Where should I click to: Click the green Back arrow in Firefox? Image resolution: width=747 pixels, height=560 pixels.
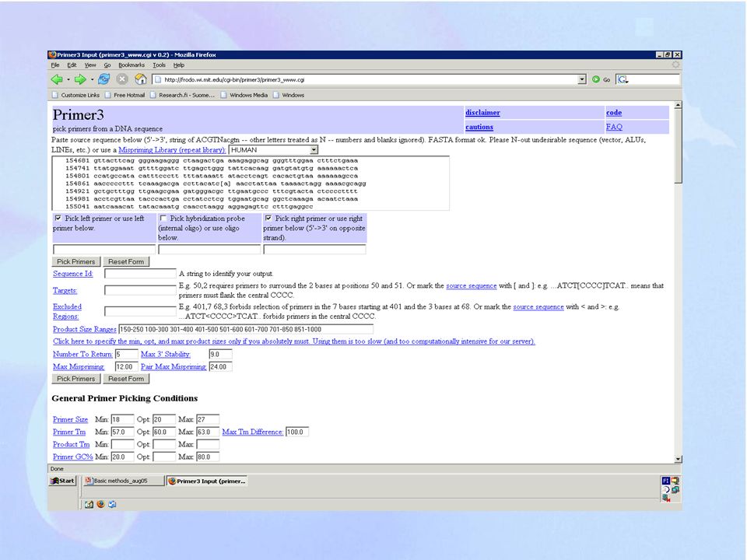tap(57, 79)
